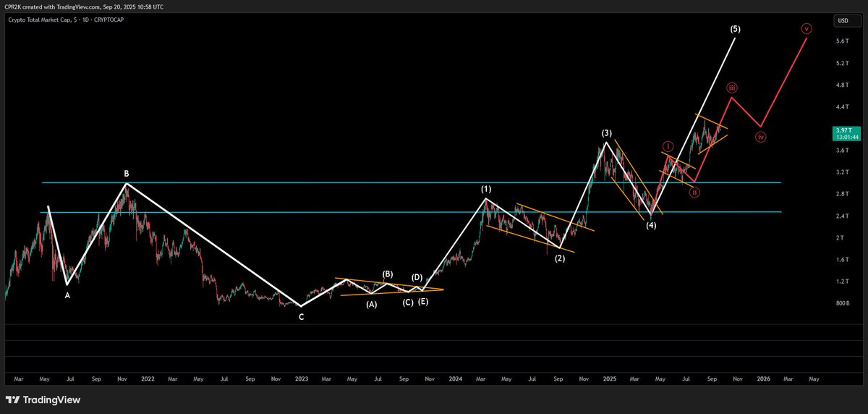868x414 pixels.
Task: Select the white (5) wave label
Action: pos(735,29)
